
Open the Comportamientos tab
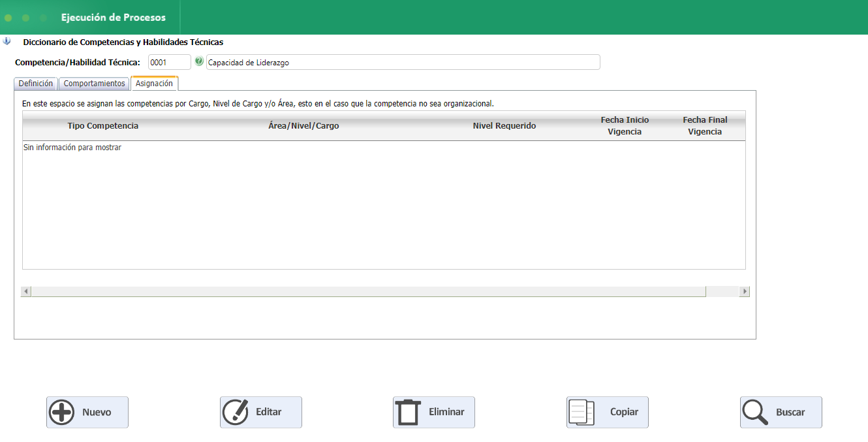click(94, 84)
